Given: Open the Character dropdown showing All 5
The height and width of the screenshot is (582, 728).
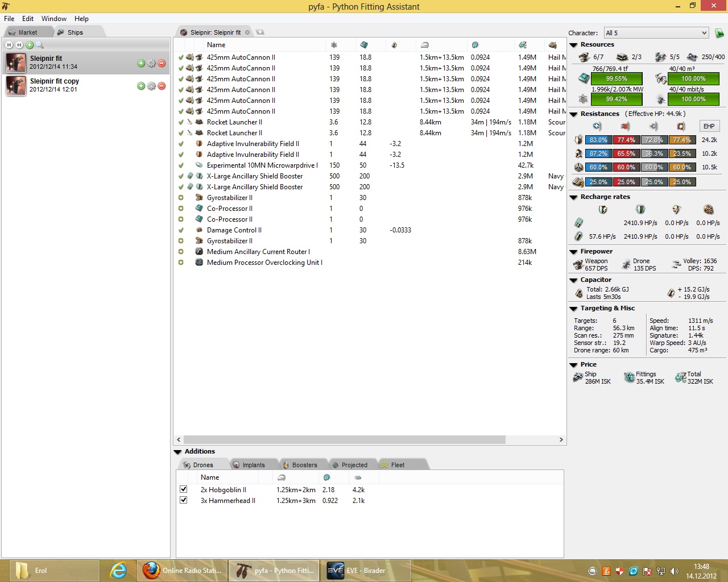Looking at the screenshot, I should tap(656, 33).
